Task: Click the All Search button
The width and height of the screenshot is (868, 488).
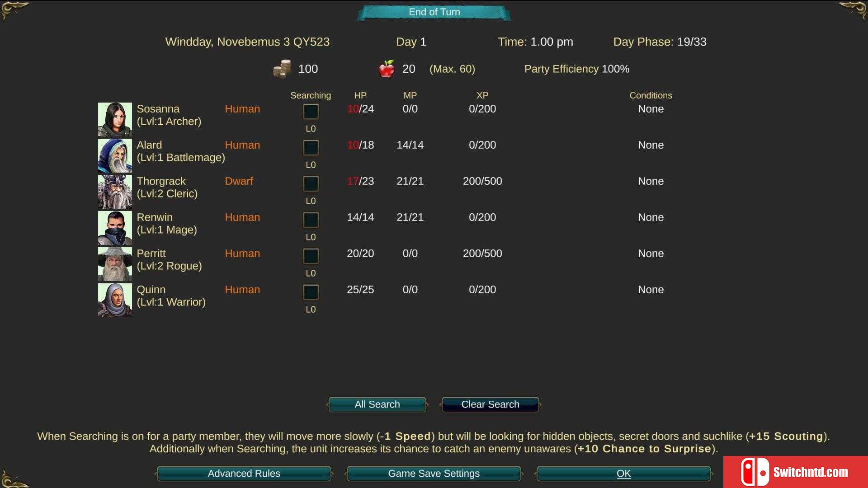Action: pos(377,404)
